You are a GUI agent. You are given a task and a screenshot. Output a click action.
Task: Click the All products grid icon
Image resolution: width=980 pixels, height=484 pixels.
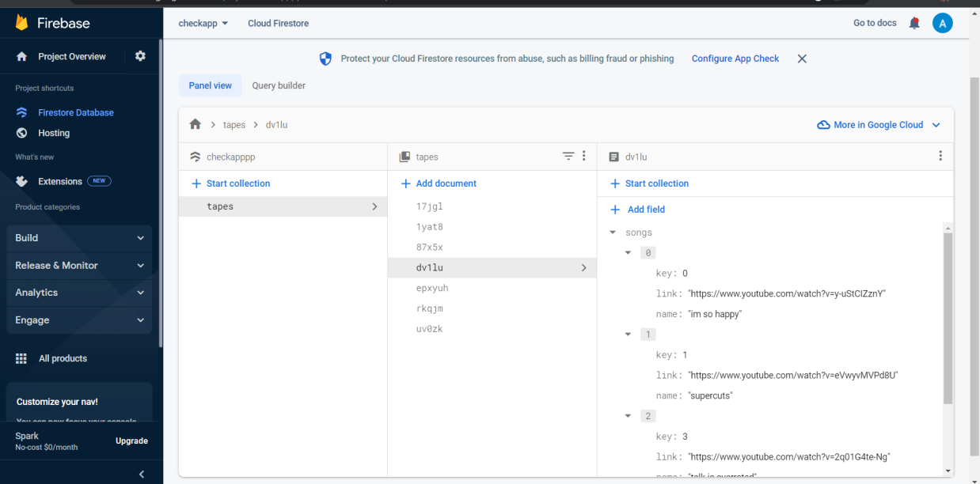(x=21, y=358)
